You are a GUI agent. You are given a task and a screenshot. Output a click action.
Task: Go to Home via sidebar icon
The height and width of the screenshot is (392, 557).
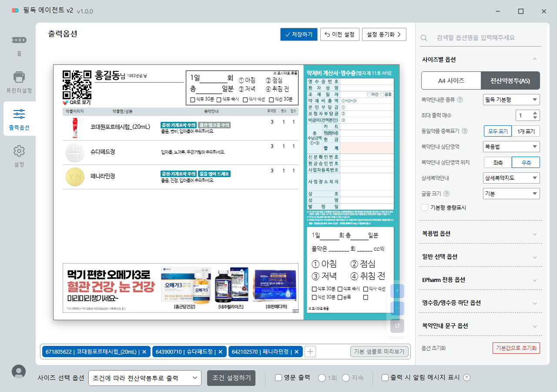[19, 40]
